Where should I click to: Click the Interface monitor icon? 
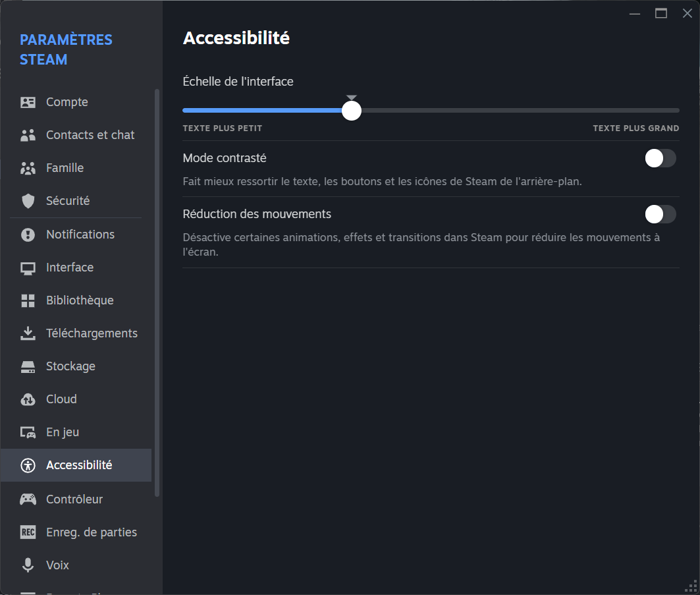point(28,268)
